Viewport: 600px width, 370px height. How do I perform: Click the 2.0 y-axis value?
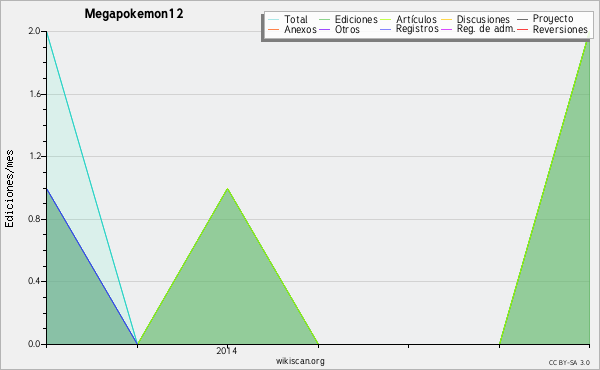[34, 31]
